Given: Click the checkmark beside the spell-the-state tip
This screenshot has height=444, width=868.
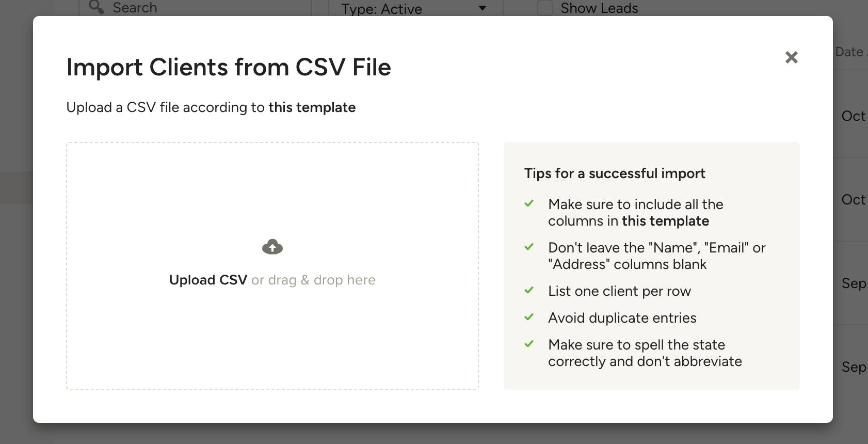Looking at the screenshot, I should [529, 344].
